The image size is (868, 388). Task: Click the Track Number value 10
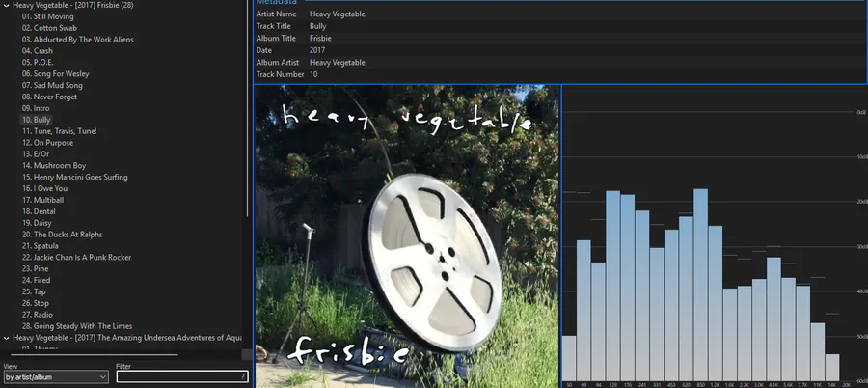(313, 74)
